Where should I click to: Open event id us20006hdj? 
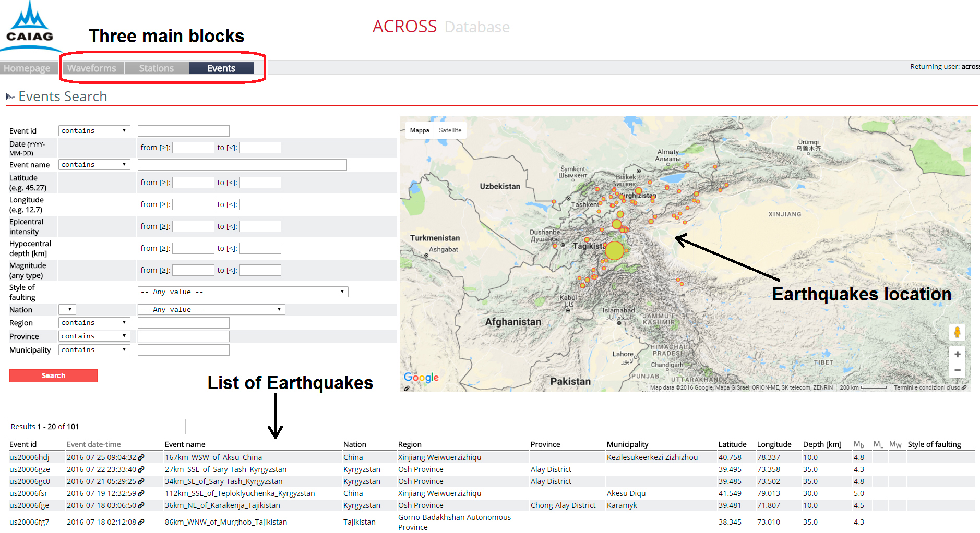tap(29, 457)
